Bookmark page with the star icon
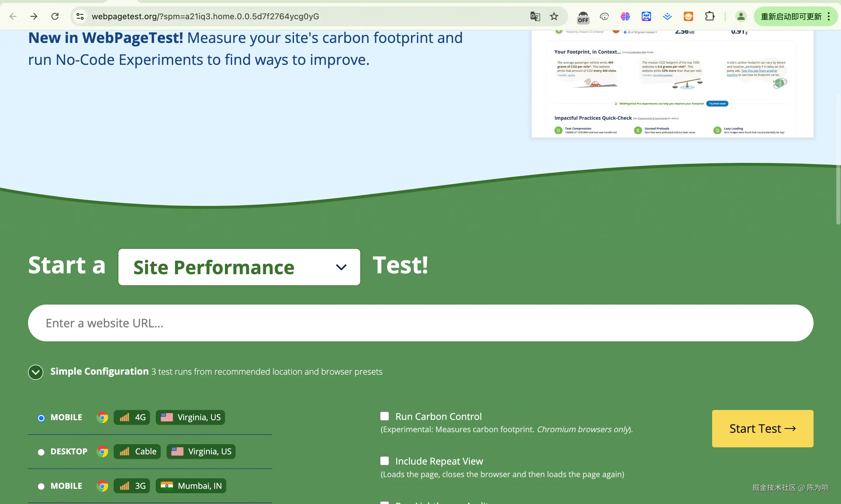 (554, 16)
